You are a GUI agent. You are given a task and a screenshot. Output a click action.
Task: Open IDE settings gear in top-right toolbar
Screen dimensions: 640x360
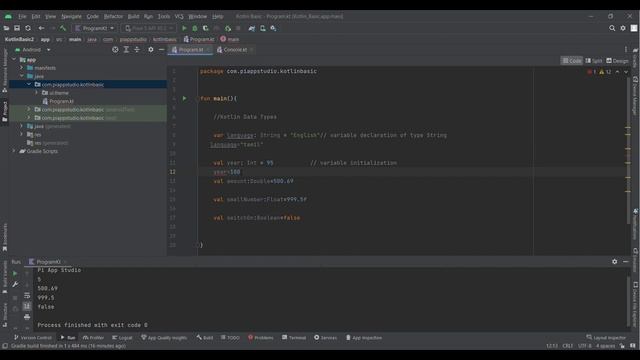tap(623, 28)
